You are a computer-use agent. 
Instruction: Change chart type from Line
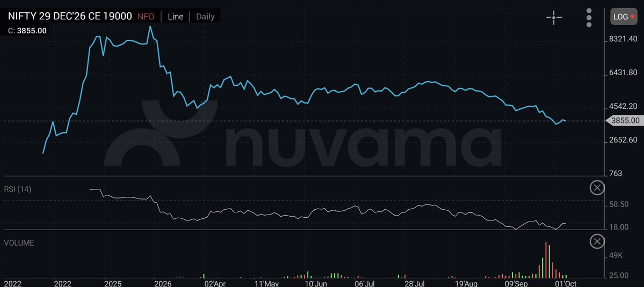[176, 17]
